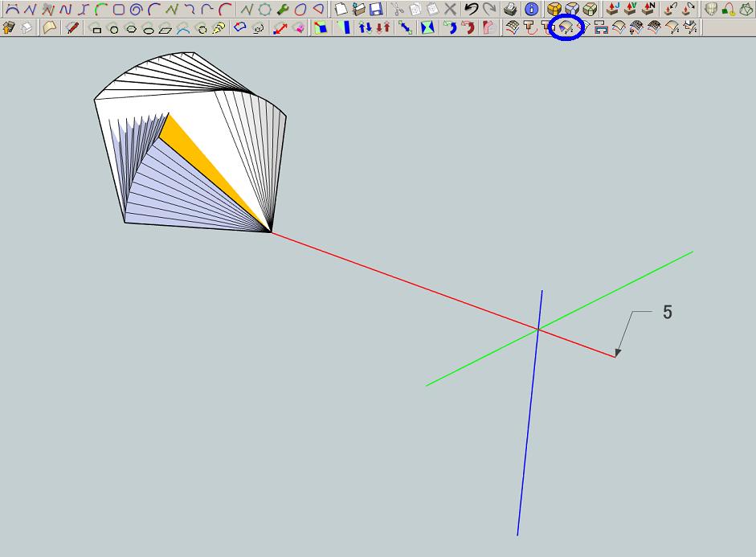Activate Vector Push Pull V tool

[x=630, y=9]
